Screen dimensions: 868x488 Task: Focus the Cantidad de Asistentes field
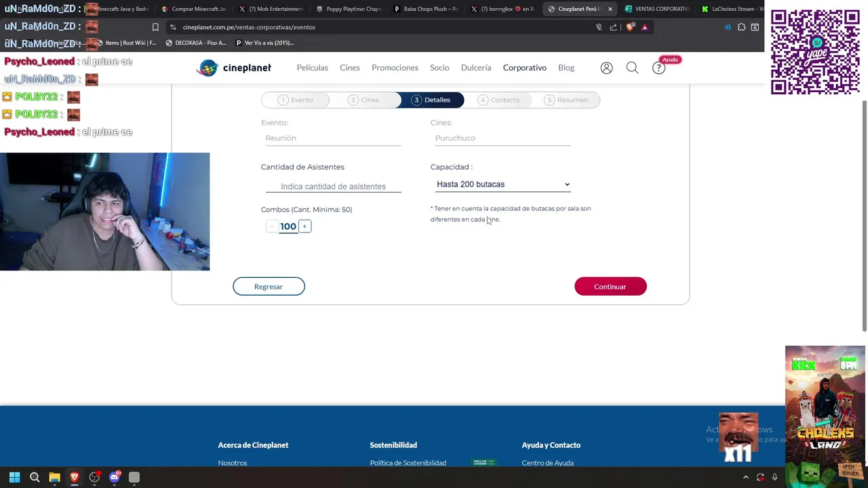point(333,186)
